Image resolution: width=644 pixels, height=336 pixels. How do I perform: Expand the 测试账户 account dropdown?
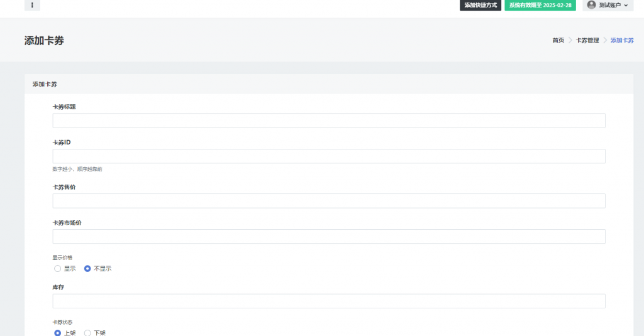click(x=608, y=5)
